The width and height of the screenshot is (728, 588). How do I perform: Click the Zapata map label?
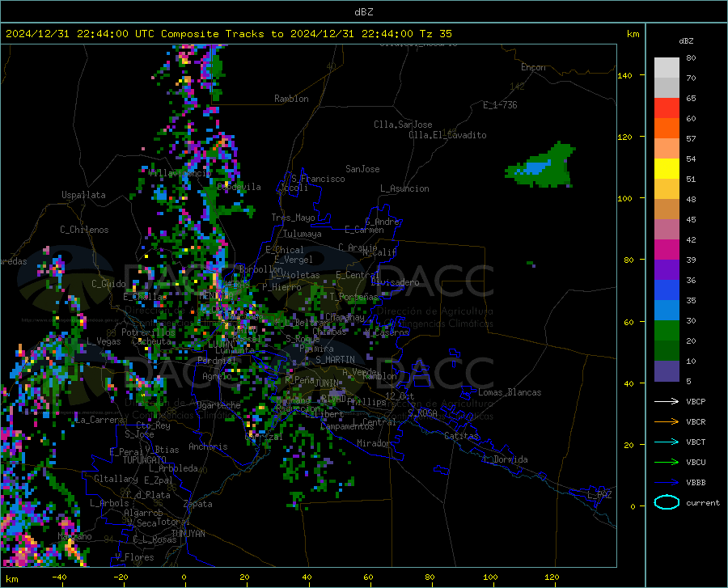click(198, 504)
